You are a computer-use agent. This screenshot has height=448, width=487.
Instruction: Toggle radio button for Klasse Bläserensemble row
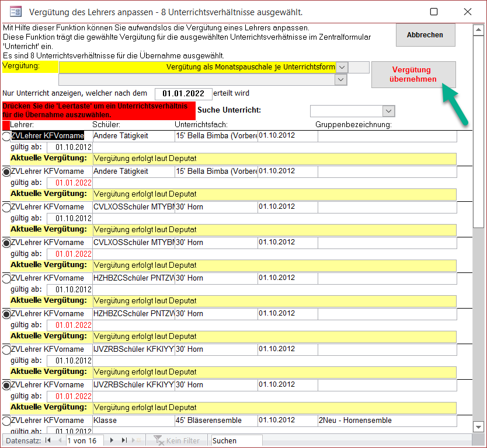tap(6, 421)
